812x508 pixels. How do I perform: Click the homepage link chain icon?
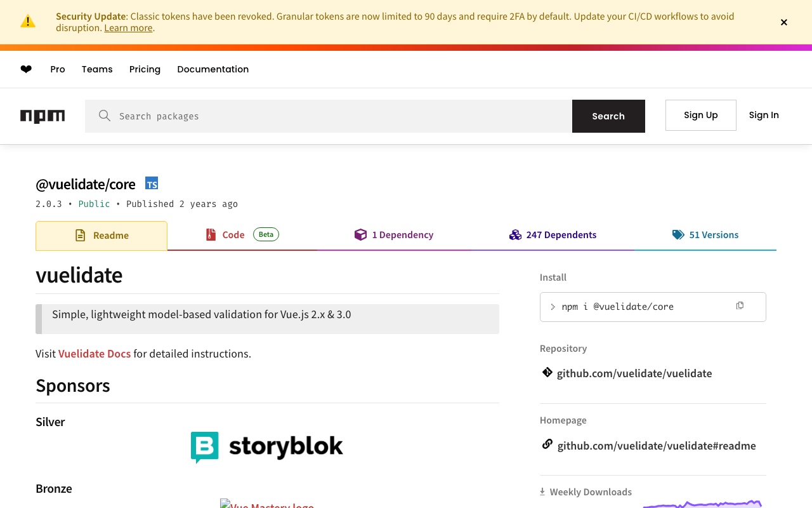click(x=547, y=444)
